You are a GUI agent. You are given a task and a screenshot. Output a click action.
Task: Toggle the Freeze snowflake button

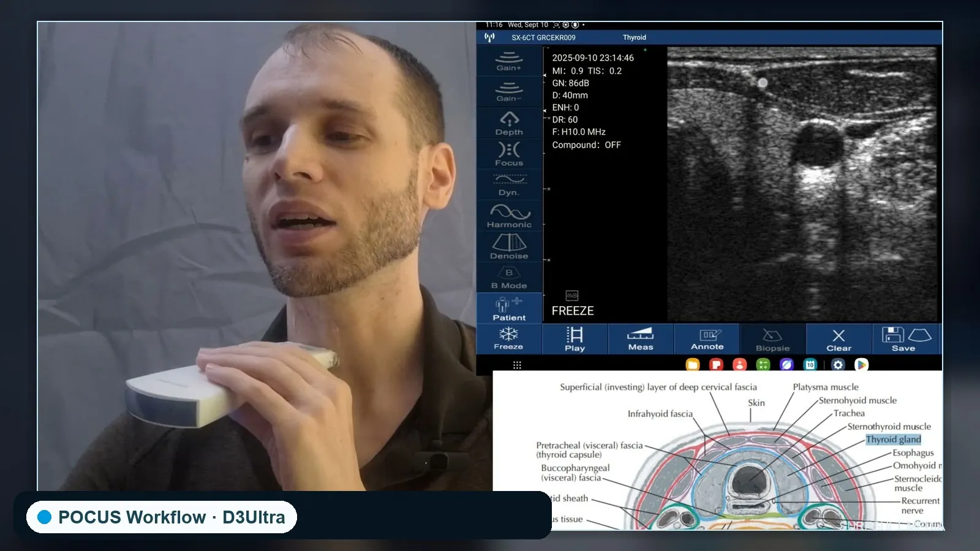tap(508, 339)
